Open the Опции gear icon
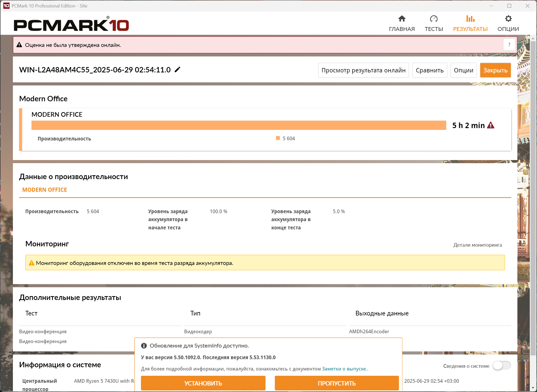Viewport: 537px width, 392px height. tap(508, 19)
